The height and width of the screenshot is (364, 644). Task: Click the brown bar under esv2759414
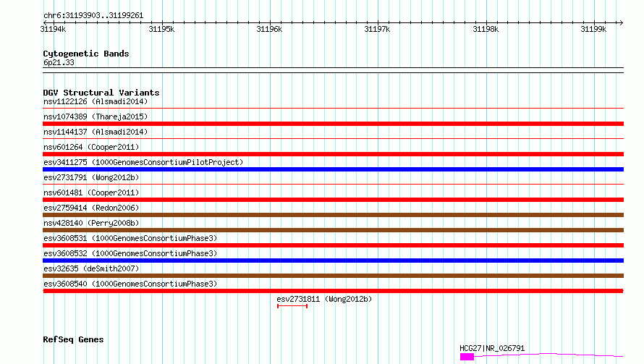point(333,215)
